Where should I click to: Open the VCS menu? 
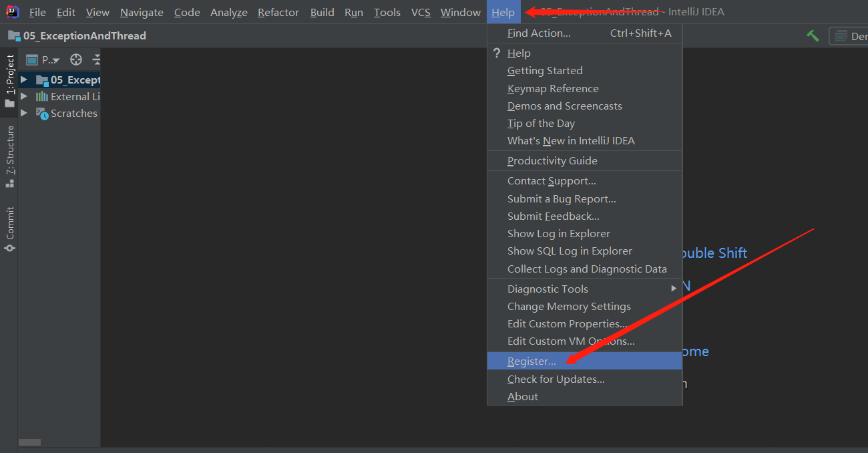click(421, 12)
